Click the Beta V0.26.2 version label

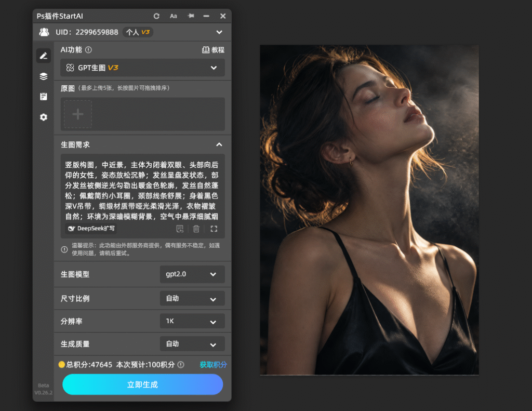click(44, 389)
